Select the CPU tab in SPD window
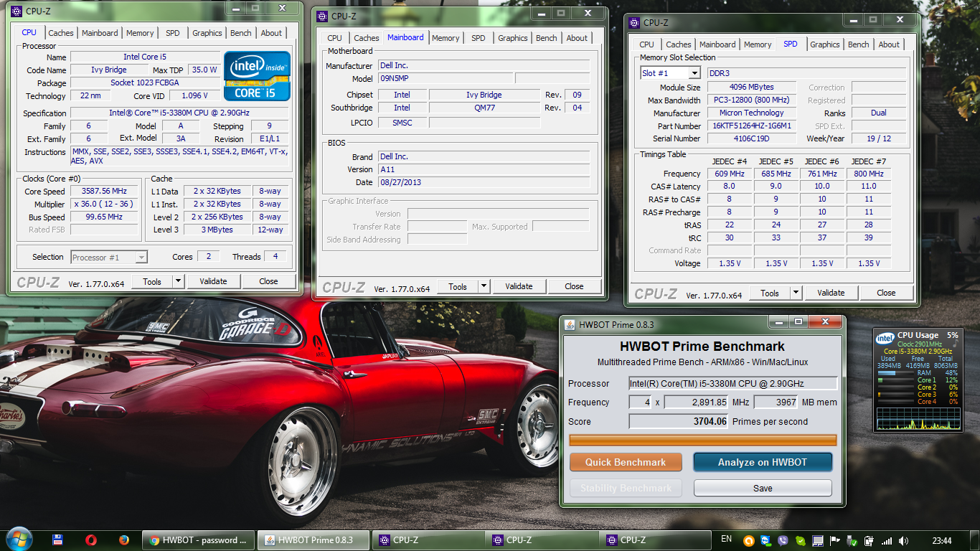980x551 pixels. 647,44
